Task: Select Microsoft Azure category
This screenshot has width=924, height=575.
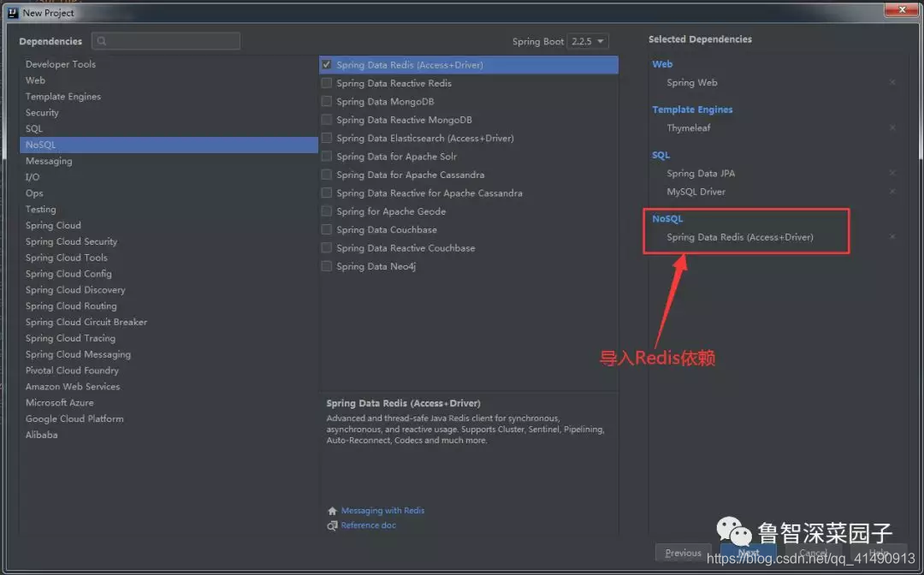Action: tap(169, 402)
